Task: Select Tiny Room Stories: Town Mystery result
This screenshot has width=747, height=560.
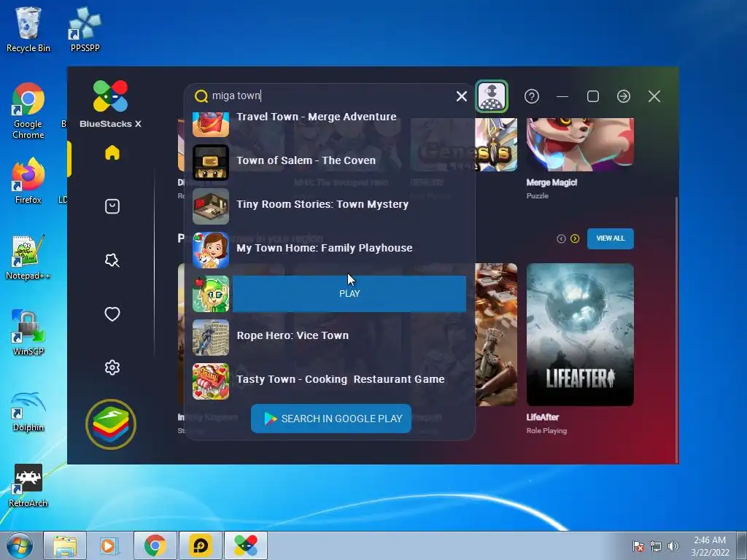Action: pos(329,206)
